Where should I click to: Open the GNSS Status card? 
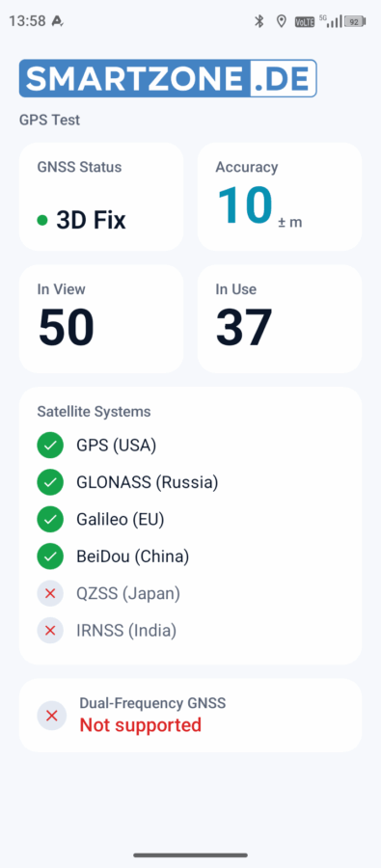click(101, 197)
